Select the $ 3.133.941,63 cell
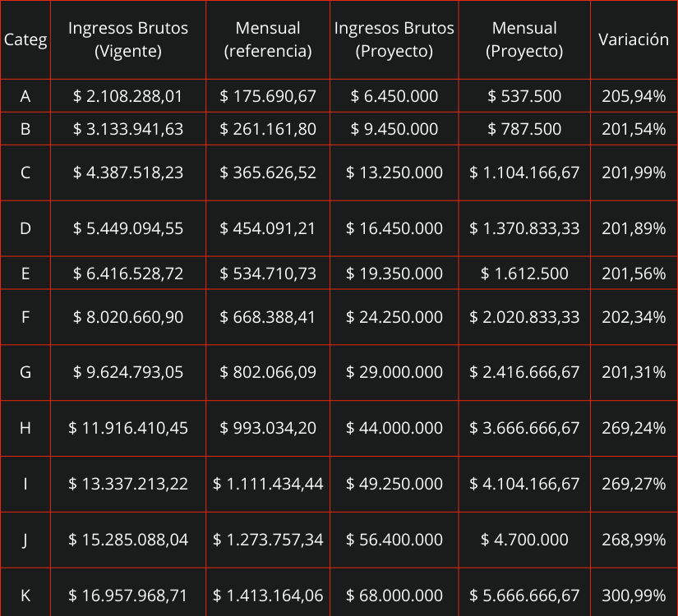The width and height of the screenshot is (678, 616). pos(128,129)
